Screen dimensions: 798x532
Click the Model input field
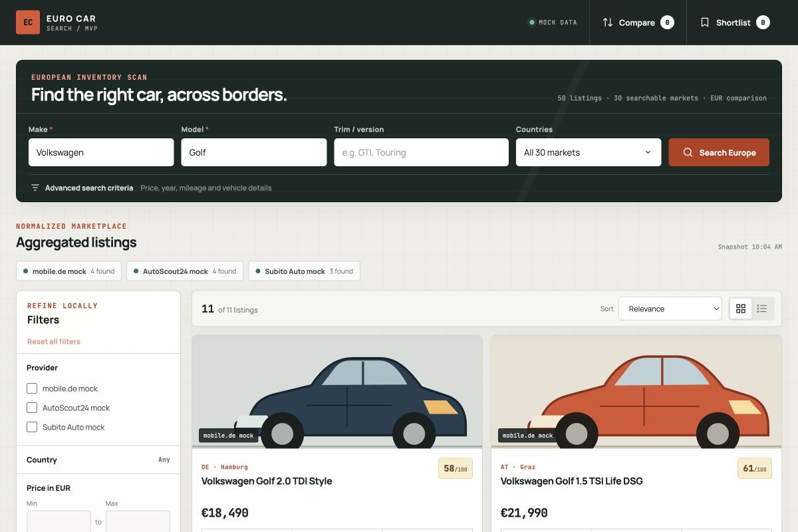click(x=254, y=152)
